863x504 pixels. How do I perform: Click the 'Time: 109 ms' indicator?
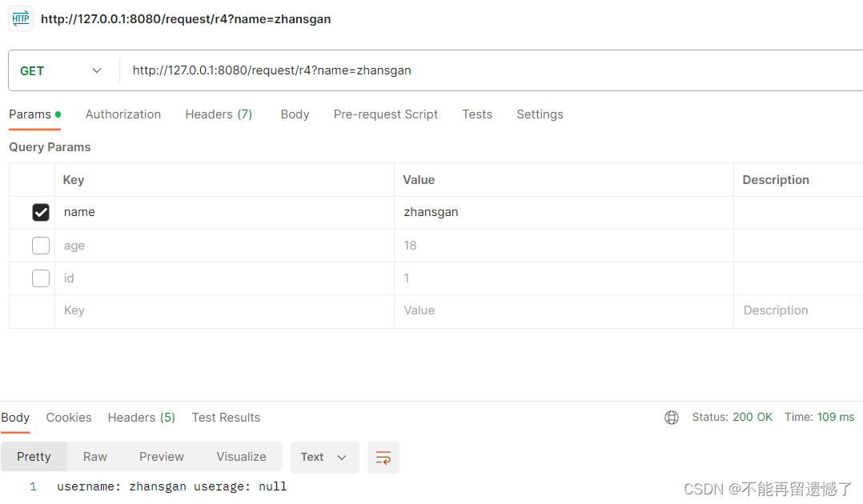(820, 417)
